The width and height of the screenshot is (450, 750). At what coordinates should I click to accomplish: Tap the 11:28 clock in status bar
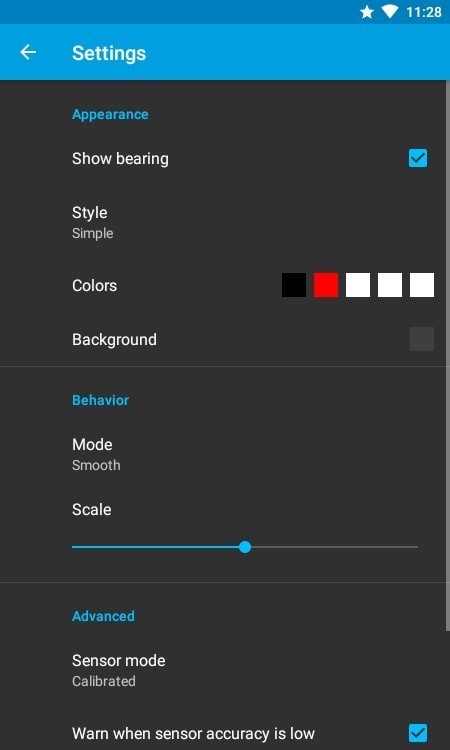coord(424,12)
